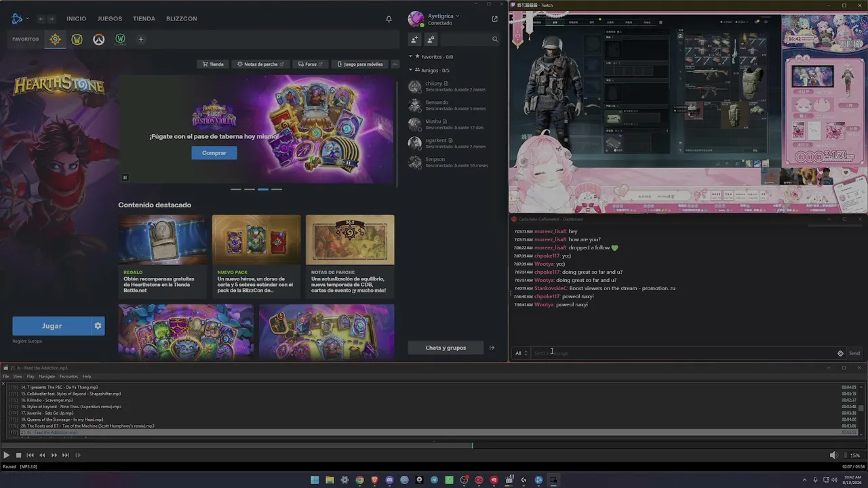Click the friends search field

(470, 39)
